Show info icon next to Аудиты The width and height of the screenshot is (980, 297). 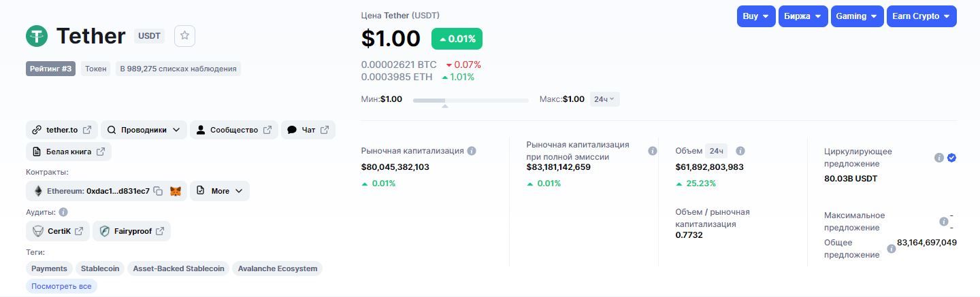(63, 212)
